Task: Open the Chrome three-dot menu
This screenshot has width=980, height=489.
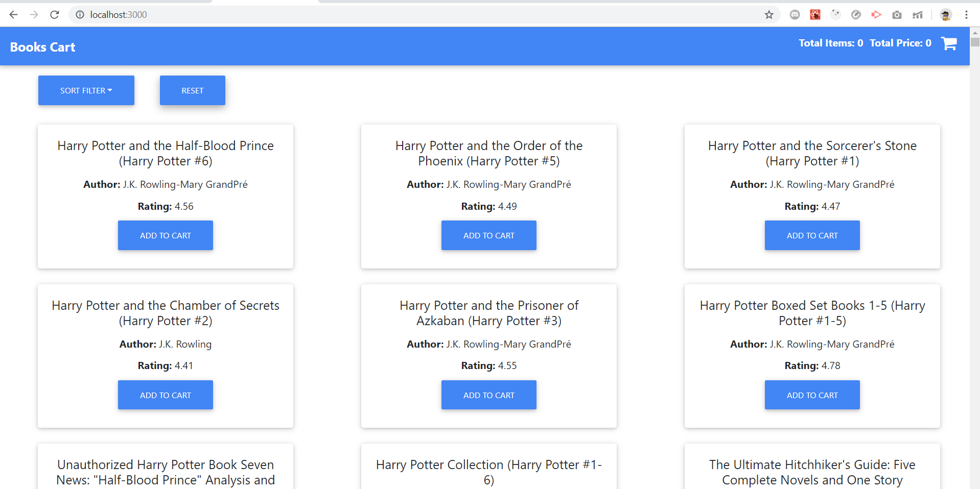Action: [x=966, y=15]
